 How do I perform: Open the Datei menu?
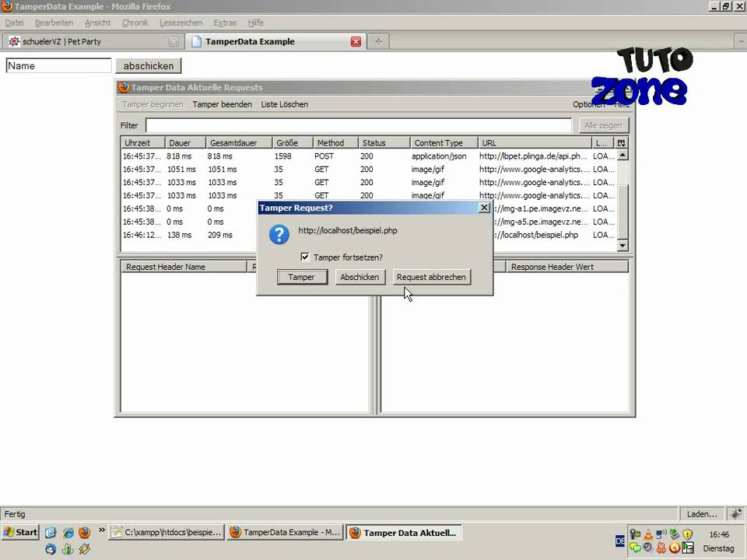pyautogui.click(x=14, y=23)
